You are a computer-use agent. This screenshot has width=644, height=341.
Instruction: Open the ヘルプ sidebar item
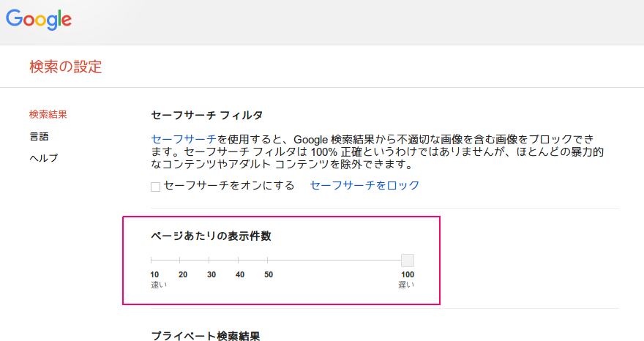43,158
